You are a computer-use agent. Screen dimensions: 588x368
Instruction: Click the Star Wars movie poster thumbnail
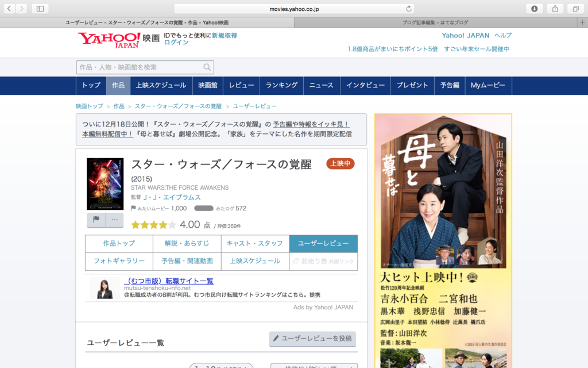(x=105, y=183)
